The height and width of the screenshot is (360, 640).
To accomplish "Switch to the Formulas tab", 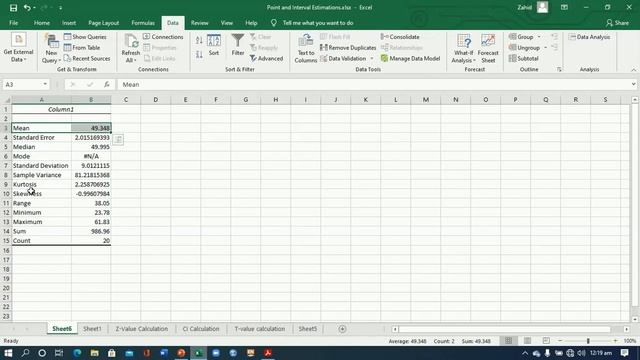I will 143,23.
